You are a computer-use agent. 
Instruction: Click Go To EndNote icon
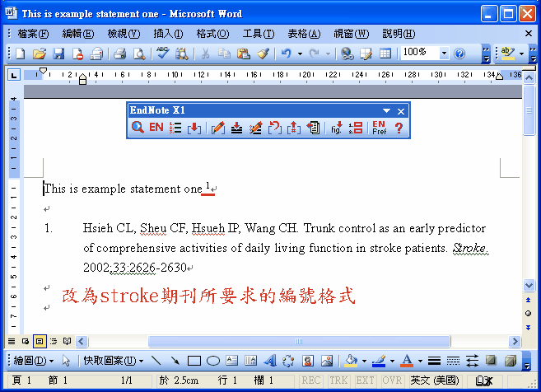[x=156, y=128]
